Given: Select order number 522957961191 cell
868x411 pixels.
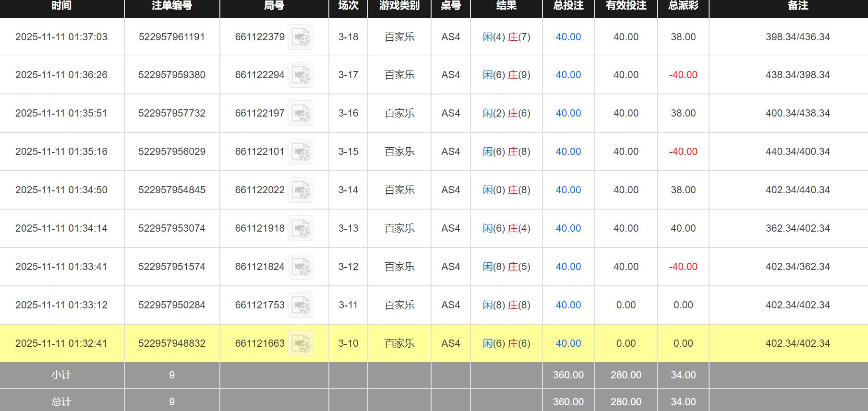Looking at the screenshot, I should point(172,37).
